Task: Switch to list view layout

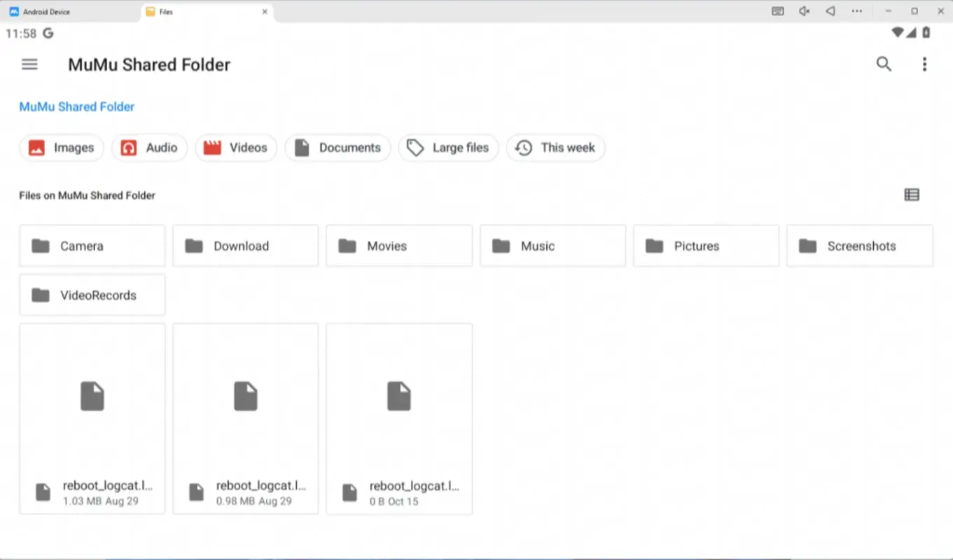Action: [912, 195]
